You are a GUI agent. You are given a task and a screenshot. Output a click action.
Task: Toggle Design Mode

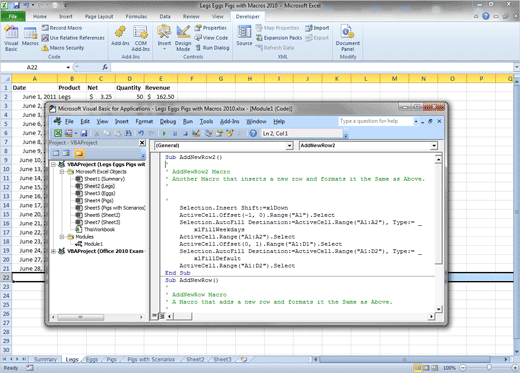[183, 39]
